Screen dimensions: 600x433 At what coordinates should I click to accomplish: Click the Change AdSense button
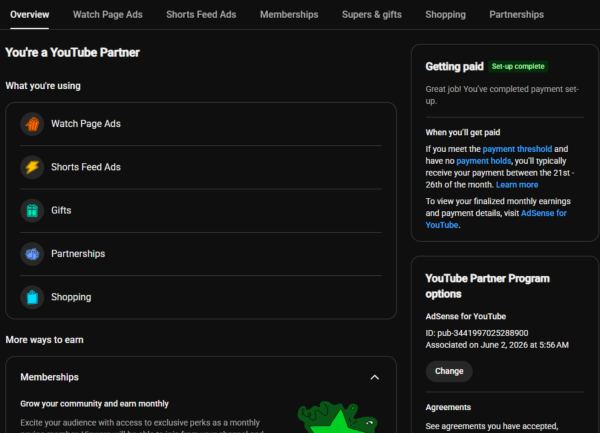click(449, 371)
